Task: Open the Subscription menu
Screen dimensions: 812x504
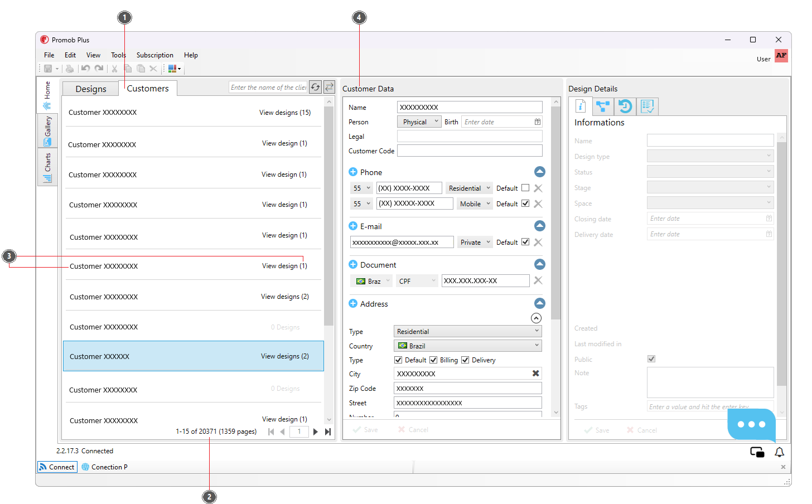Action: click(x=155, y=55)
